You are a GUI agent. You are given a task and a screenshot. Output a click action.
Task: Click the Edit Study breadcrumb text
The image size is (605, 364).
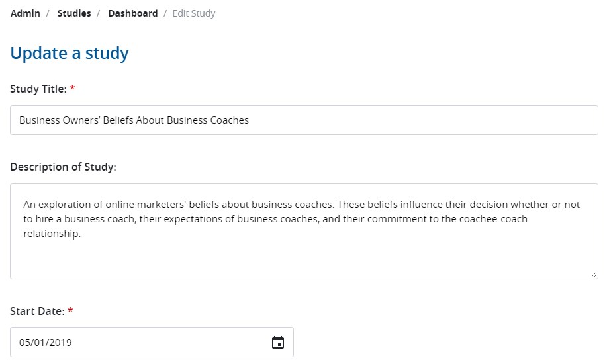tap(194, 13)
